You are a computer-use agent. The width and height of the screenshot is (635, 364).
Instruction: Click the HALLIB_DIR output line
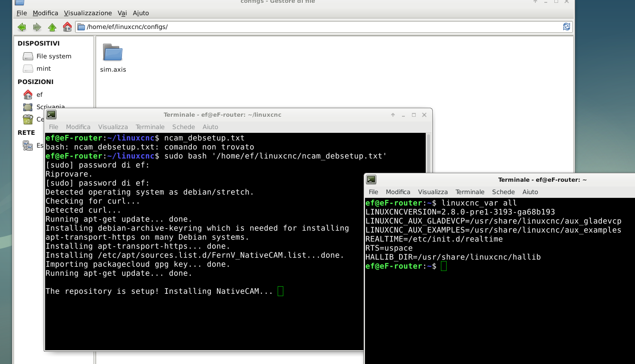point(453,257)
